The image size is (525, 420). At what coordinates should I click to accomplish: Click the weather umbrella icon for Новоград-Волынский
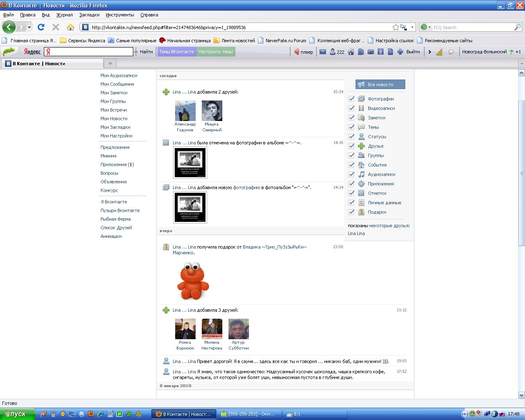[511, 52]
